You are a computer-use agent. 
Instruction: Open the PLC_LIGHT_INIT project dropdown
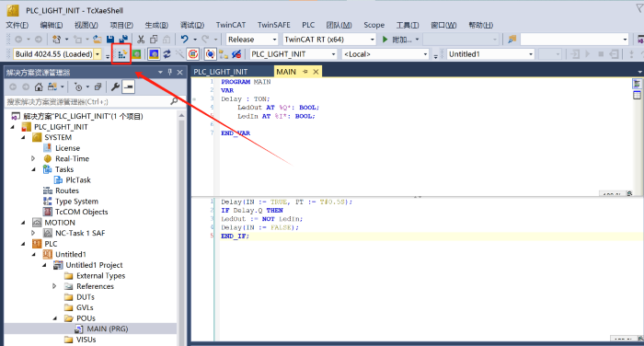333,54
